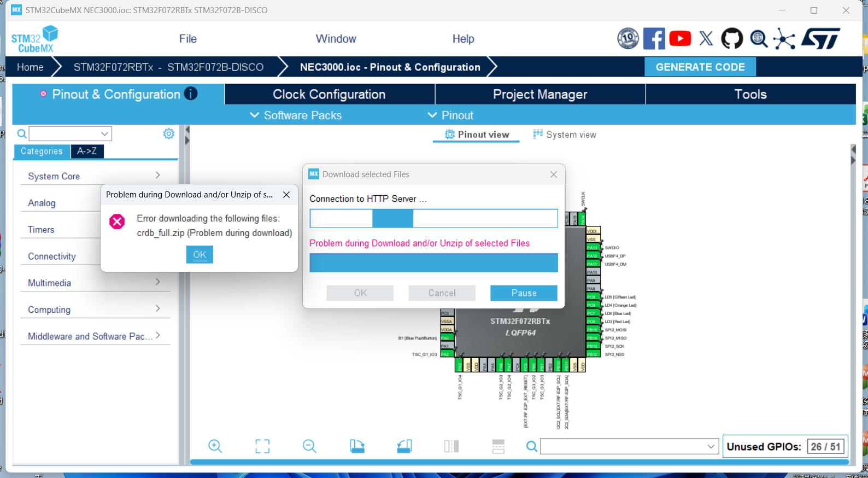The width and height of the screenshot is (868, 478).
Task: Expand the Software Packs dropdown
Action: click(296, 115)
